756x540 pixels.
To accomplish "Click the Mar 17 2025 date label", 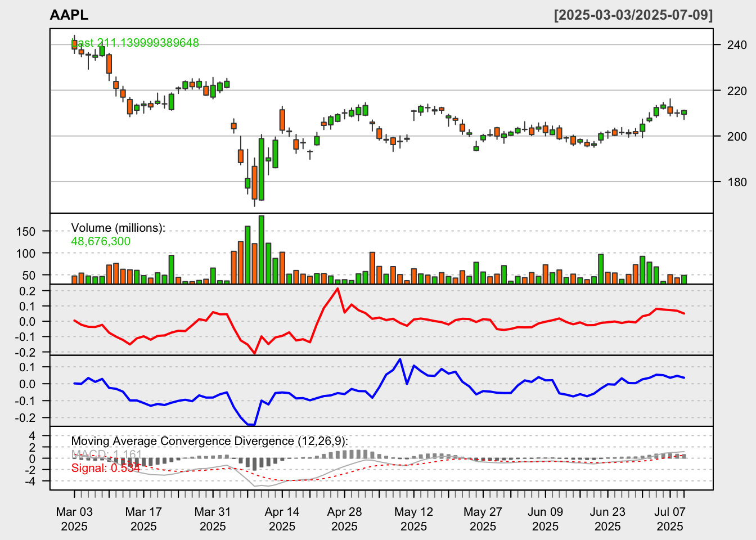I will [x=143, y=519].
